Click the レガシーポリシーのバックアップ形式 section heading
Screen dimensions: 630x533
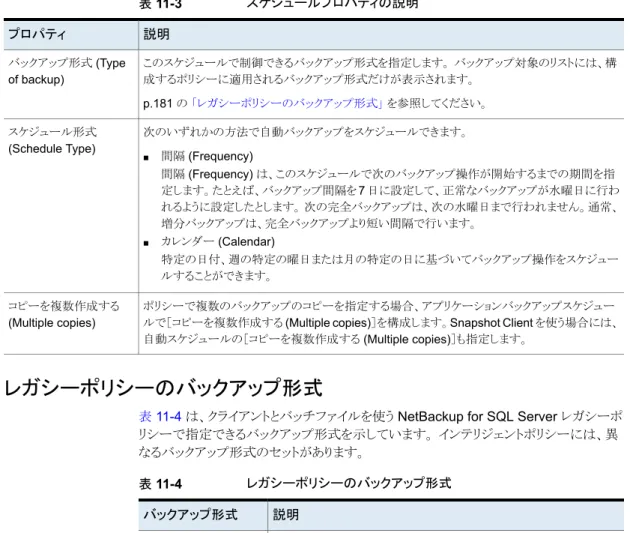click(163, 388)
